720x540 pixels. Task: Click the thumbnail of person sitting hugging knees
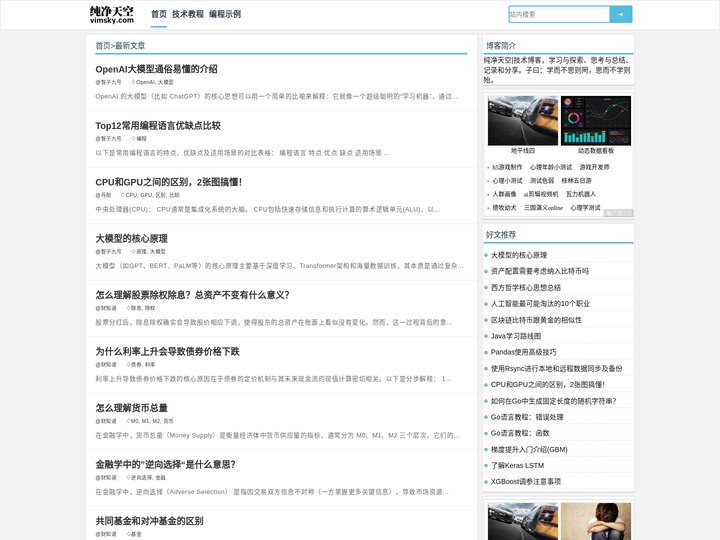click(596, 522)
